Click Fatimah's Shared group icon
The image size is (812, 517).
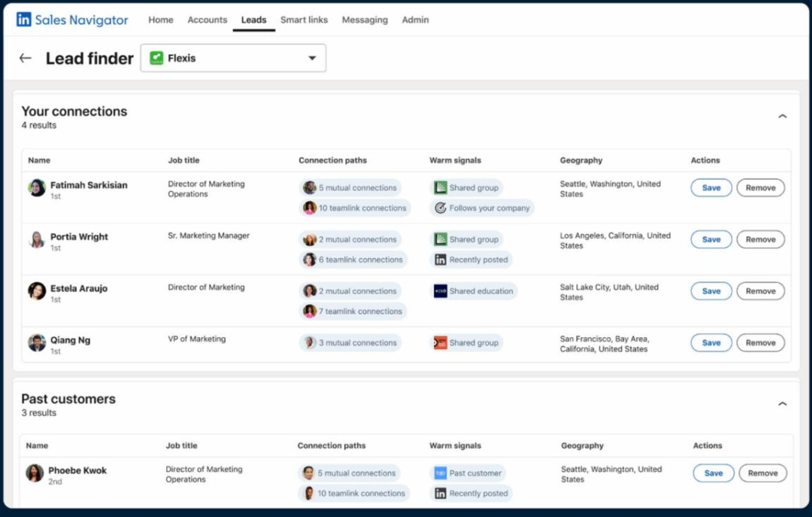pos(440,187)
